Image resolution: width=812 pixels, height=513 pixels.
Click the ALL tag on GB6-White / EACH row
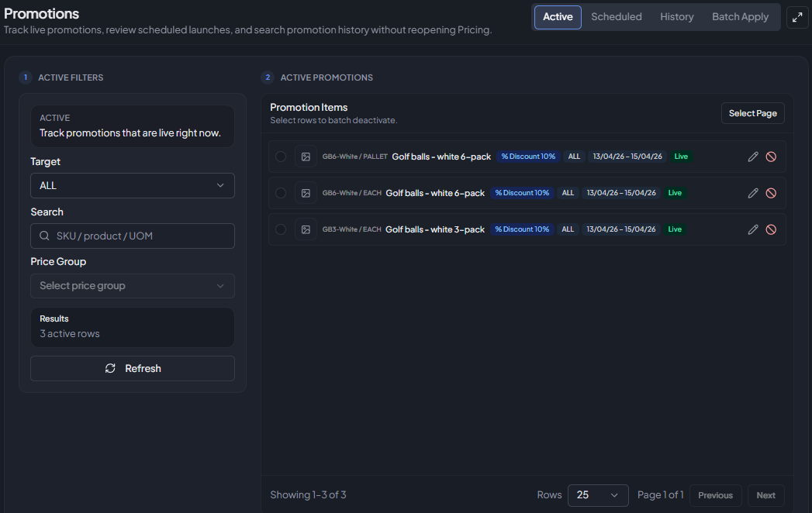(568, 193)
